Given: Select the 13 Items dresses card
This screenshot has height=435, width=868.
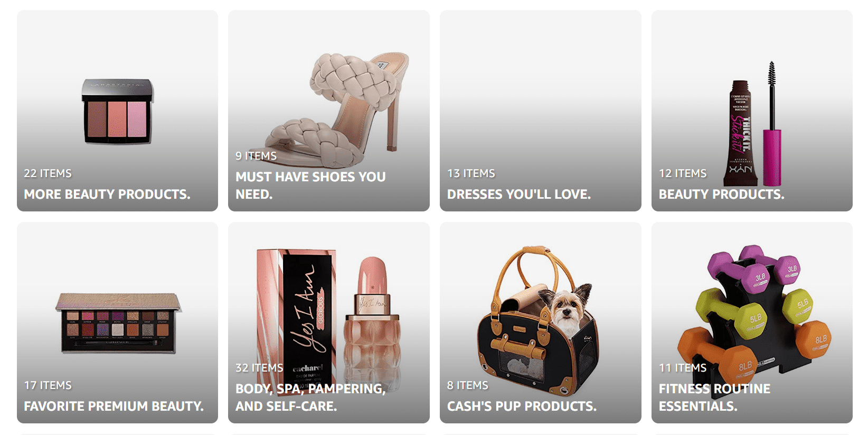Looking at the screenshot, I should point(540,110).
